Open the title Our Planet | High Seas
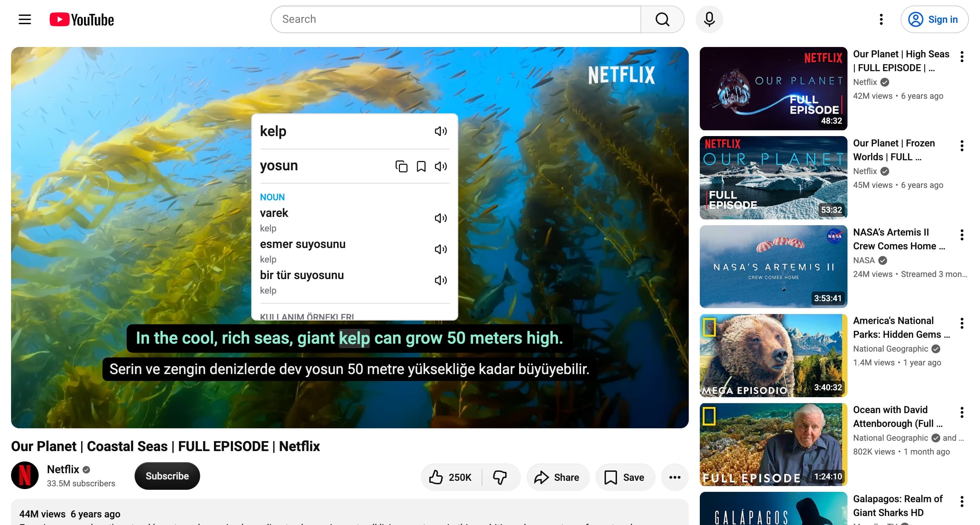Image resolution: width=980 pixels, height=525 pixels. pos(901,61)
